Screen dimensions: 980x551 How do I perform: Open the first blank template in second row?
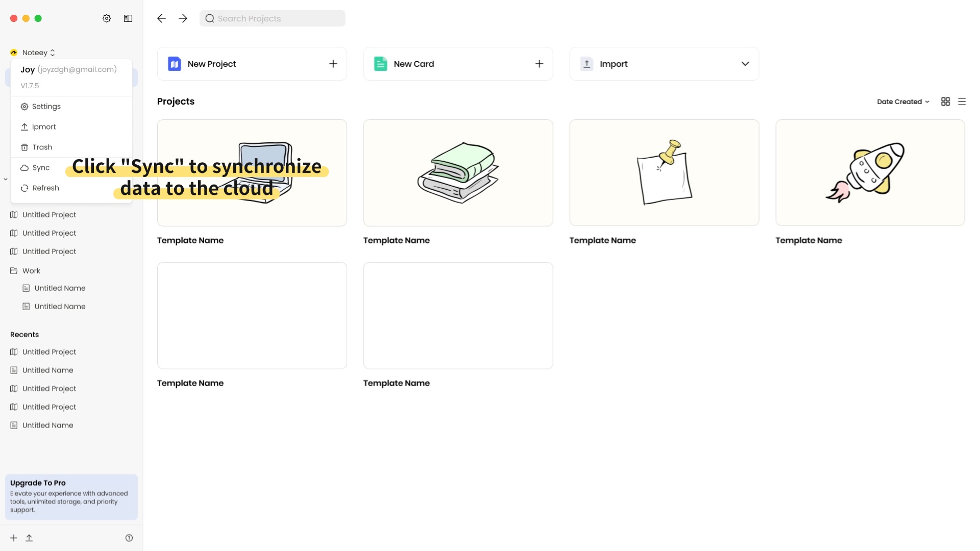(x=252, y=316)
